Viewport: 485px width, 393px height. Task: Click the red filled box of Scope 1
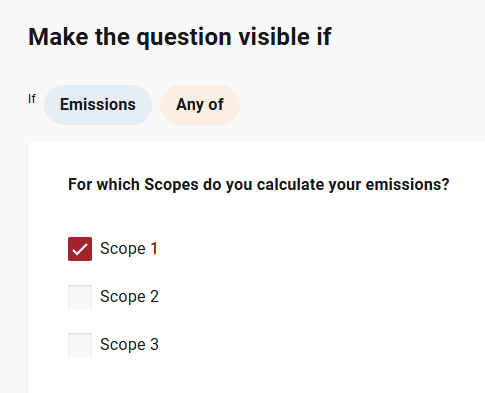[80, 249]
